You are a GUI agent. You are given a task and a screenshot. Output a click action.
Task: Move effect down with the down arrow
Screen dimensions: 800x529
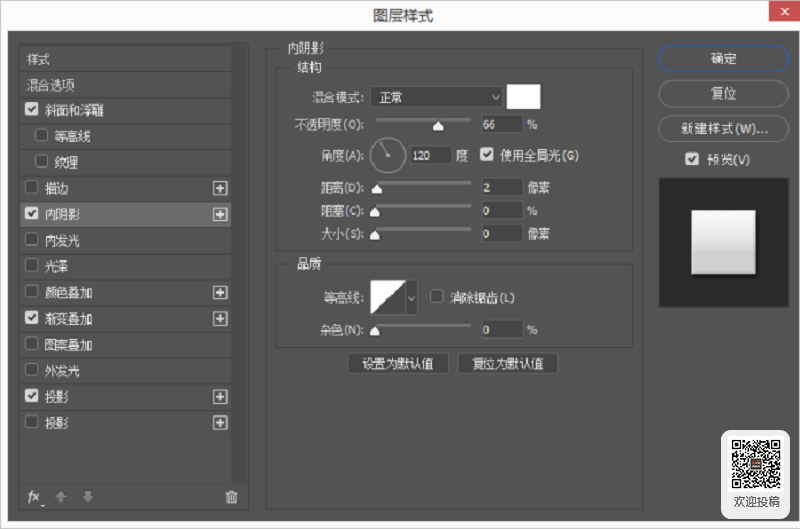(88, 497)
